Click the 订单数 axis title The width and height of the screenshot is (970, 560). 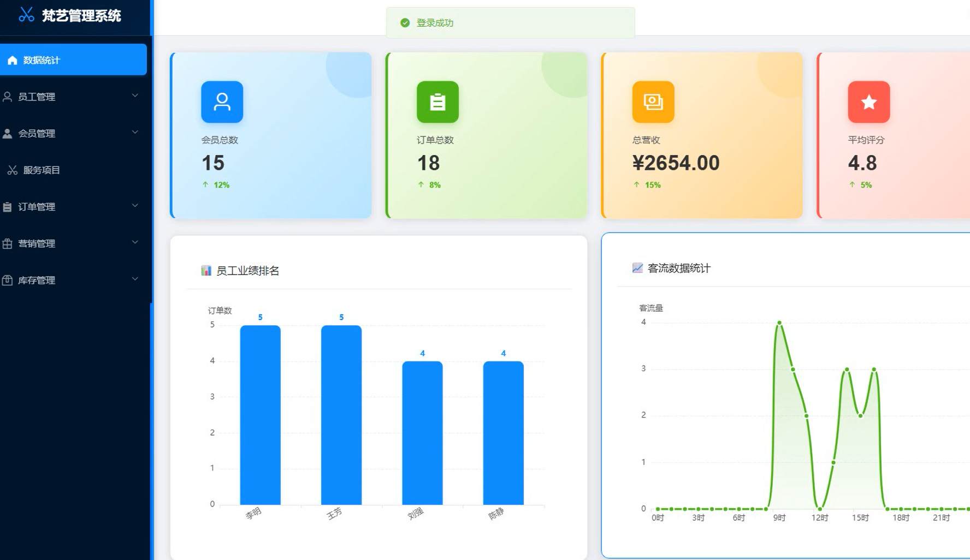point(220,311)
